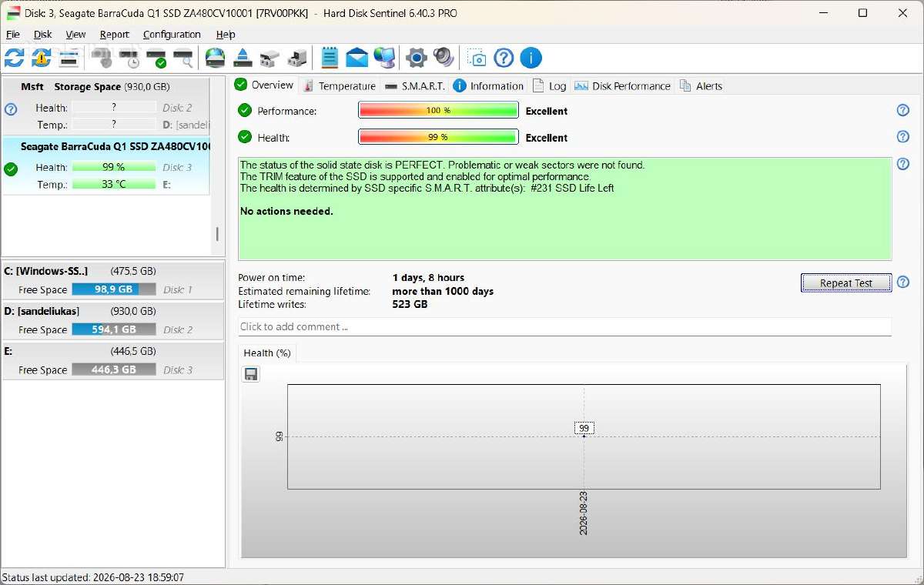
Task: Click the 'Status last updated' status bar text
Action: [x=93, y=577]
